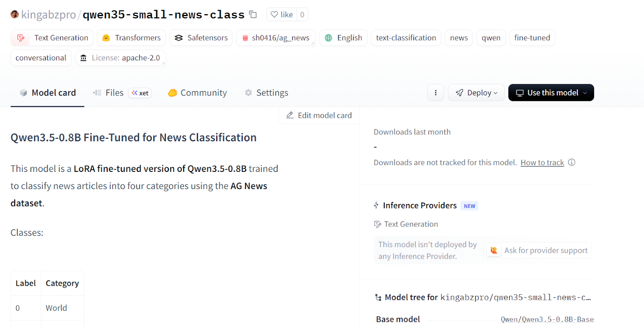Click the Label column header
The width and height of the screenshot is (644, 328).
[x=26, y=283]
